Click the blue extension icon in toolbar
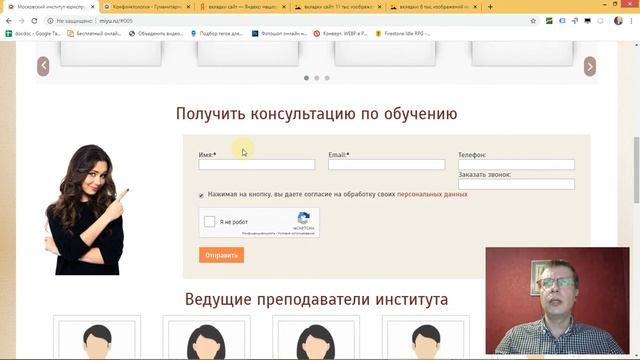 tap(562, 21)
